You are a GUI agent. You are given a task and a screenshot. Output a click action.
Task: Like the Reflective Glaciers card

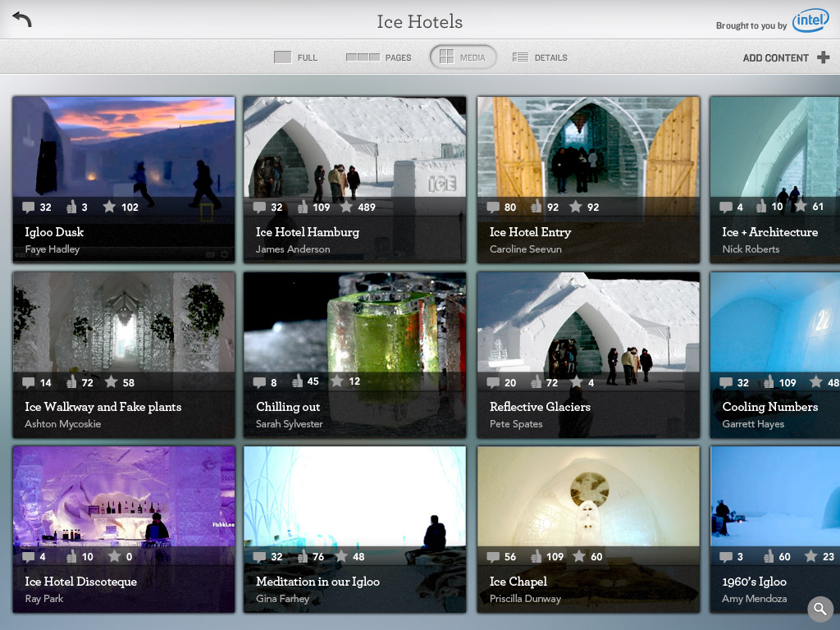tap(536, 382)
